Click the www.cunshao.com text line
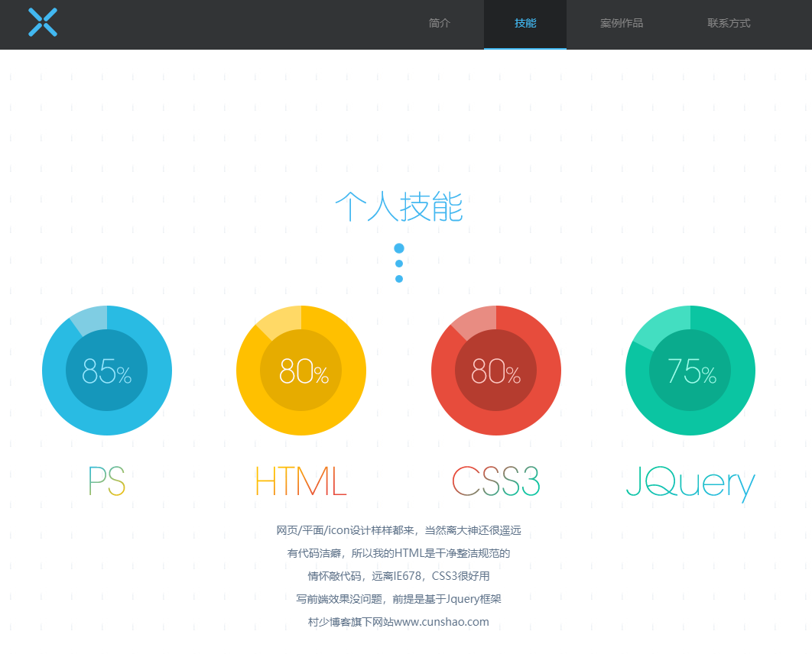Screen dimensions: 812x654 pos(399,621)
